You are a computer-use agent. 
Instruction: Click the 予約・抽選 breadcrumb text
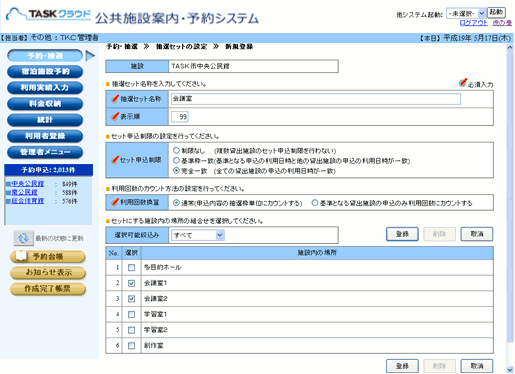[x=122, y=46]
